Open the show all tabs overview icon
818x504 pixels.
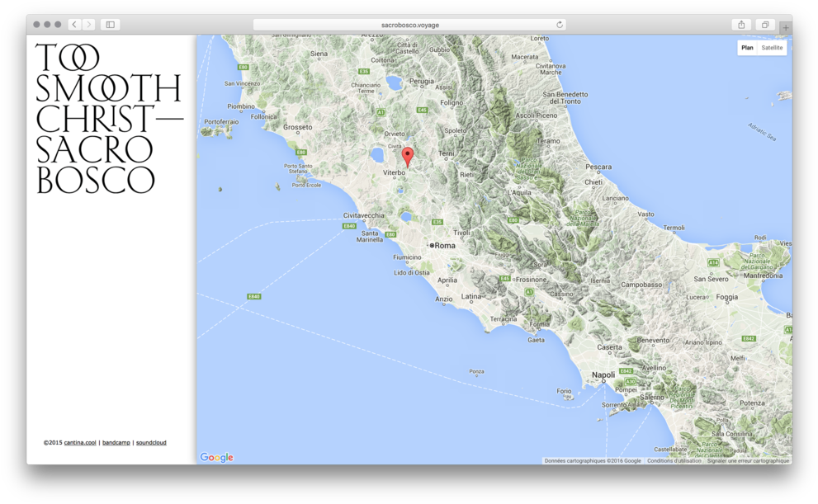pyautogui.click(x=764, y=25)
